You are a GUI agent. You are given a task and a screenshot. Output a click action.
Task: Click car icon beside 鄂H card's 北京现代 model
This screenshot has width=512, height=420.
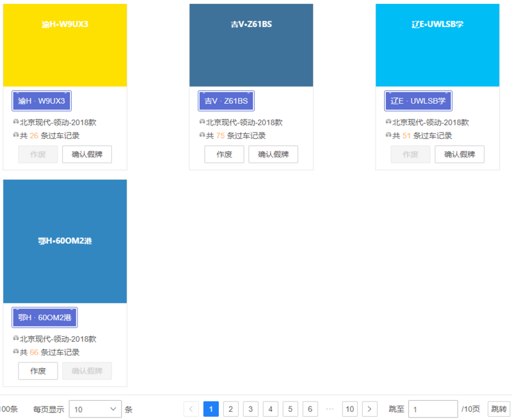pyautogui.click(x=15, y=338)
